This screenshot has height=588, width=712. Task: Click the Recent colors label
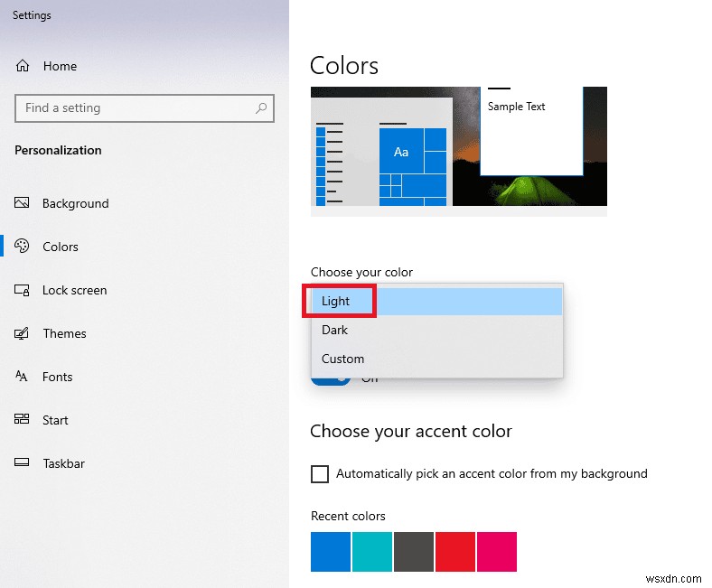(348, 517)
